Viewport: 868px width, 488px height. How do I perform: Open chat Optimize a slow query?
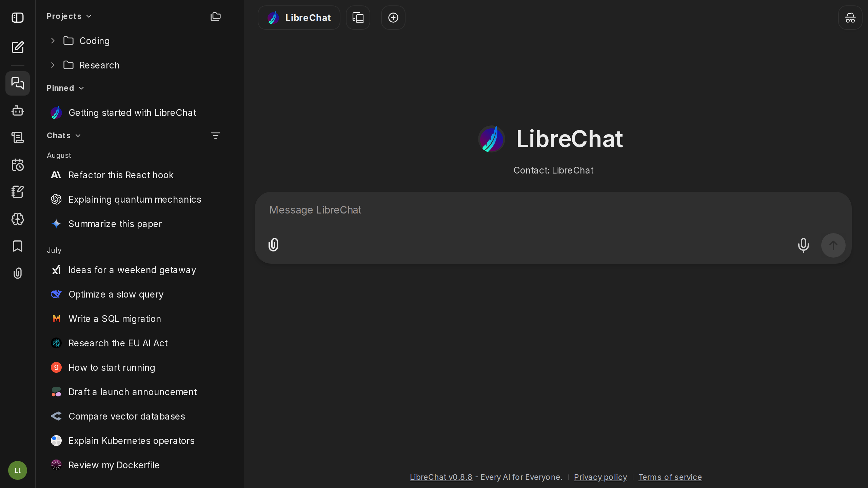point(136,294)
